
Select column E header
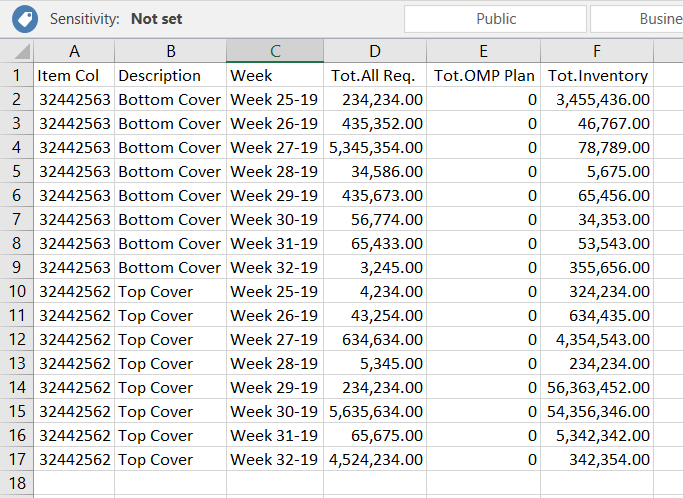[483, 51]
